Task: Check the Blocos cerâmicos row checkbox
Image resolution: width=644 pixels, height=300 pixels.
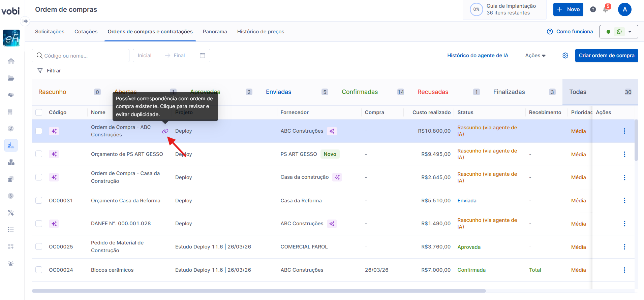Action: pyautogui.click(x=39, y=270)
